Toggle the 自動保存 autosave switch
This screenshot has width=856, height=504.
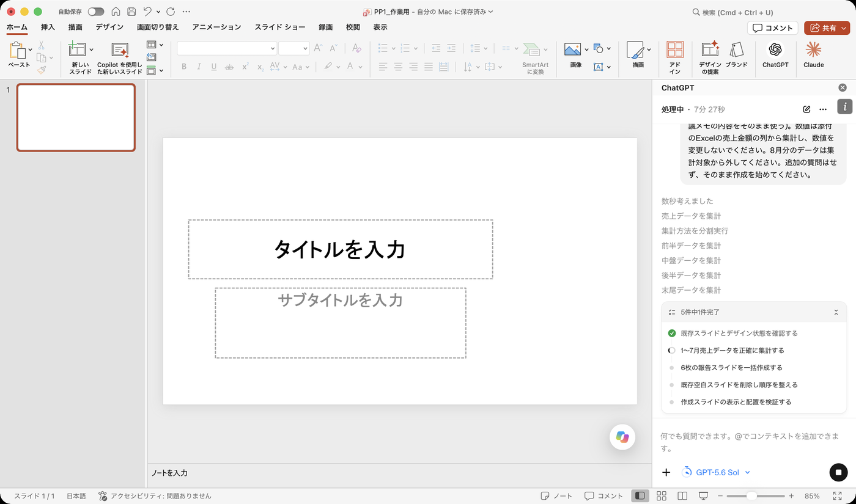[x=96, y=12]
